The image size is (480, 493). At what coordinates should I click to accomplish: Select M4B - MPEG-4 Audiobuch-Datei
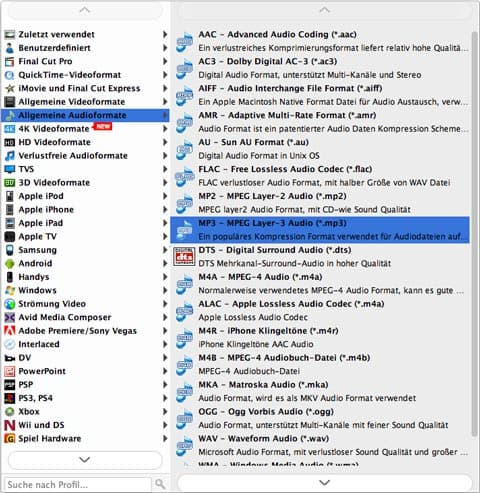click(x=320, y=364)
